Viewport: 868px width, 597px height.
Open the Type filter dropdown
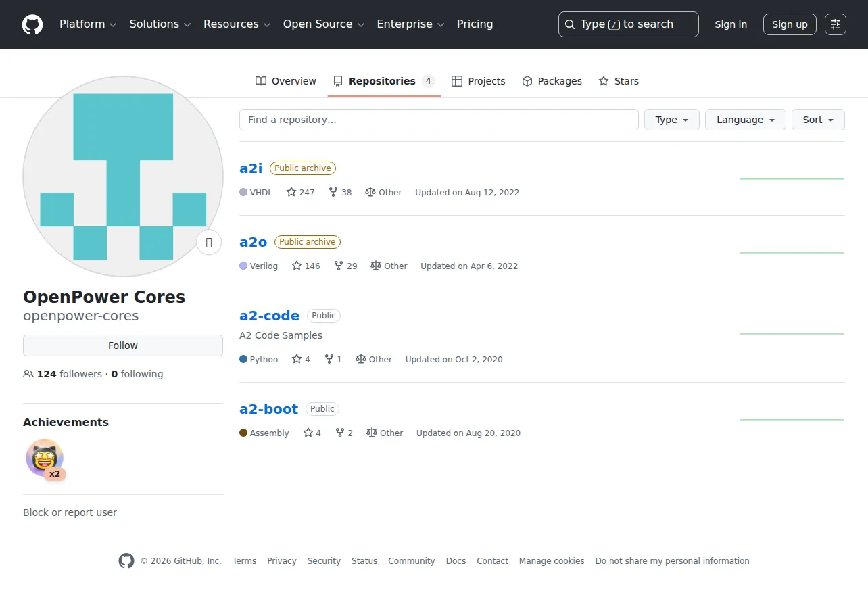(672, 120)
